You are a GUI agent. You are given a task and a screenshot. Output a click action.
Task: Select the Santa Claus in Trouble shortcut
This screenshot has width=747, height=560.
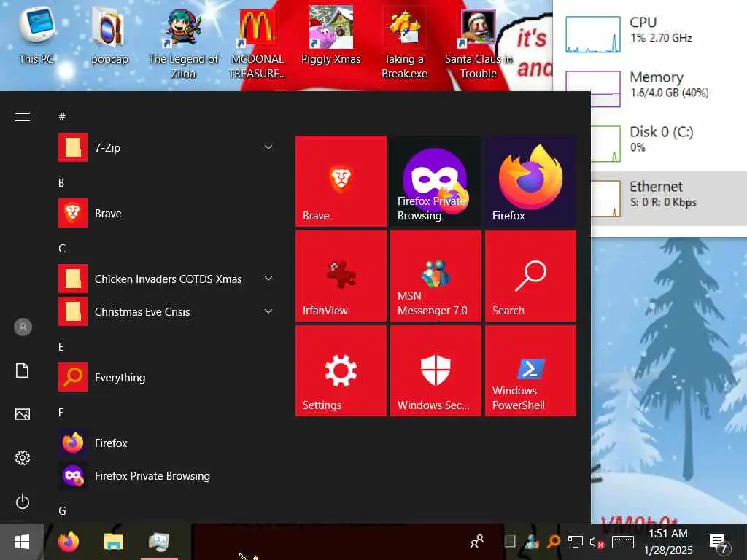(479, 43)
